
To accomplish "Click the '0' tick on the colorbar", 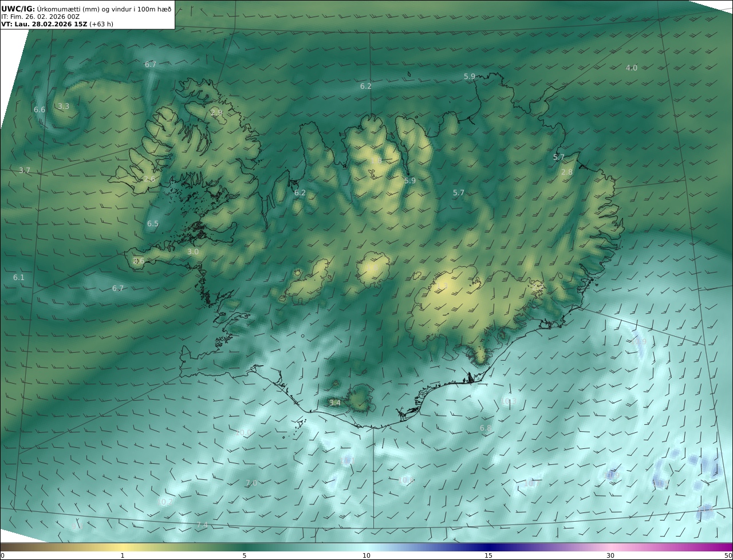I will coord(2,555).
